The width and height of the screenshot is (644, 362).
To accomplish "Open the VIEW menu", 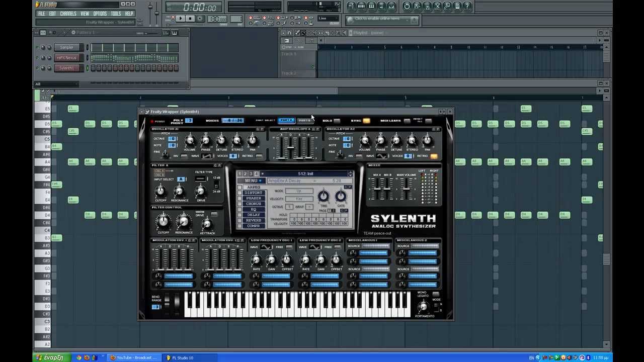I will click(x=85, y=14).
